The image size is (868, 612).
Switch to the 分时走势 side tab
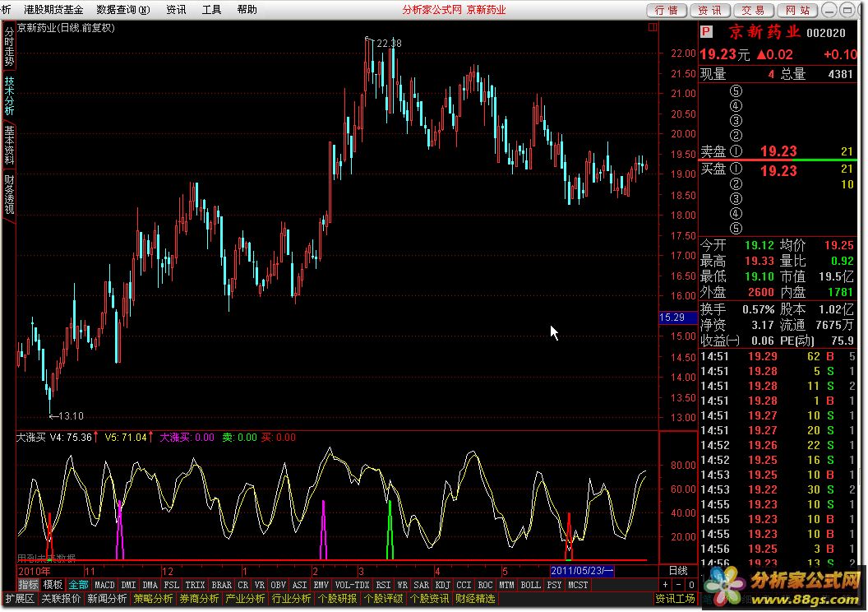click(x=9, y=47)
